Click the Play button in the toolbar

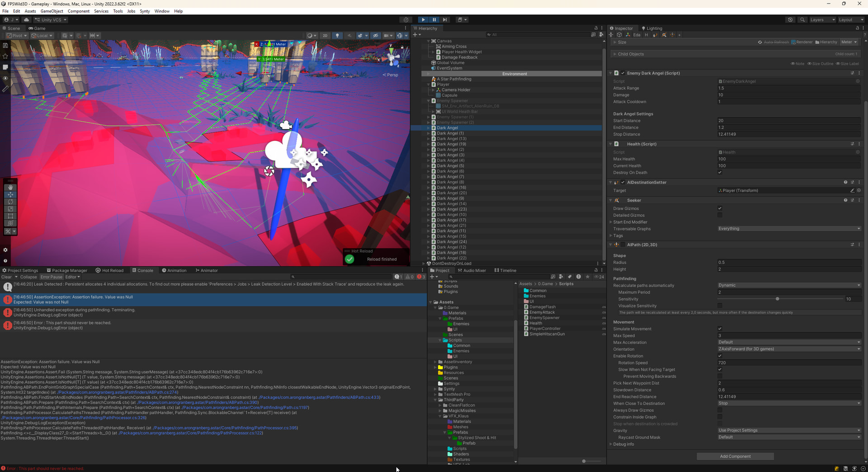click(423, 20)
